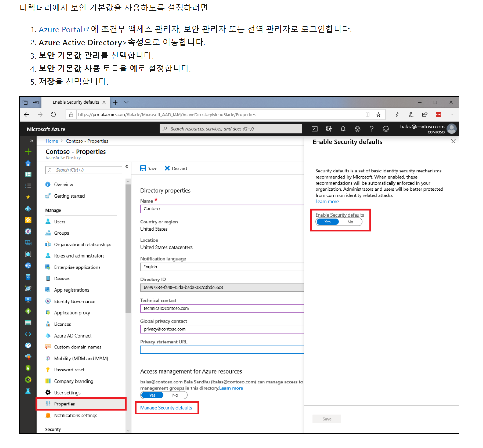The height and width of the screenshot is (448, 483).
Task: Set Enable Security defaults to No
Action: 350,222
